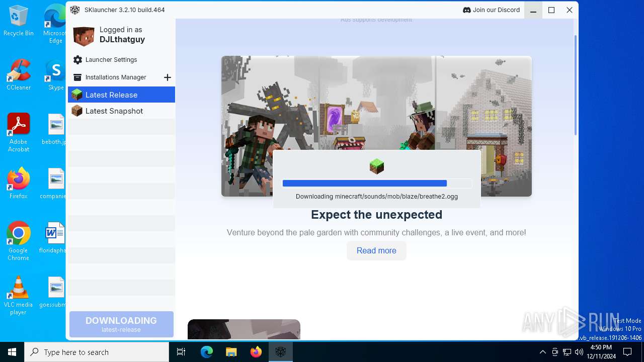Click the Type here to search box
The width and height of the screenshot is (644, 362).
click(97, 352)
